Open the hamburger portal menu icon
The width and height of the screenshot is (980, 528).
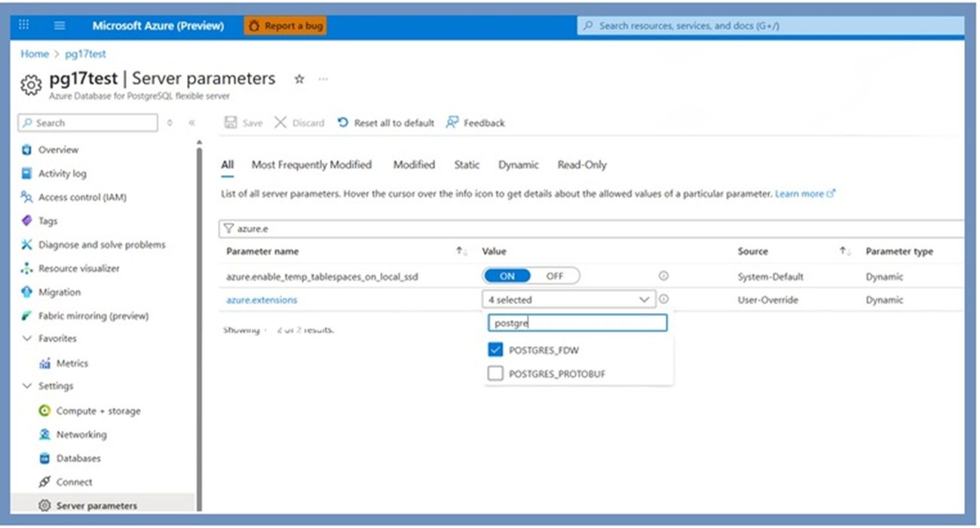point(60,26)
